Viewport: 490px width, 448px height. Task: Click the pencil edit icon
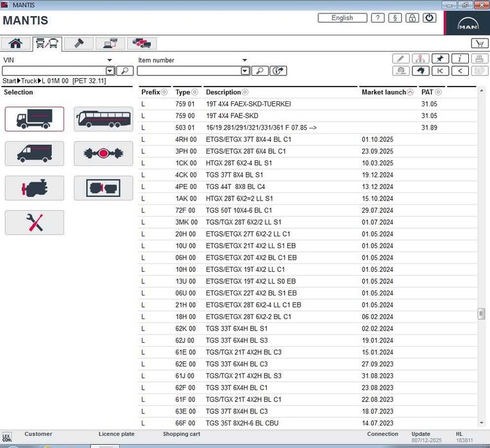(x=401, y=58)
